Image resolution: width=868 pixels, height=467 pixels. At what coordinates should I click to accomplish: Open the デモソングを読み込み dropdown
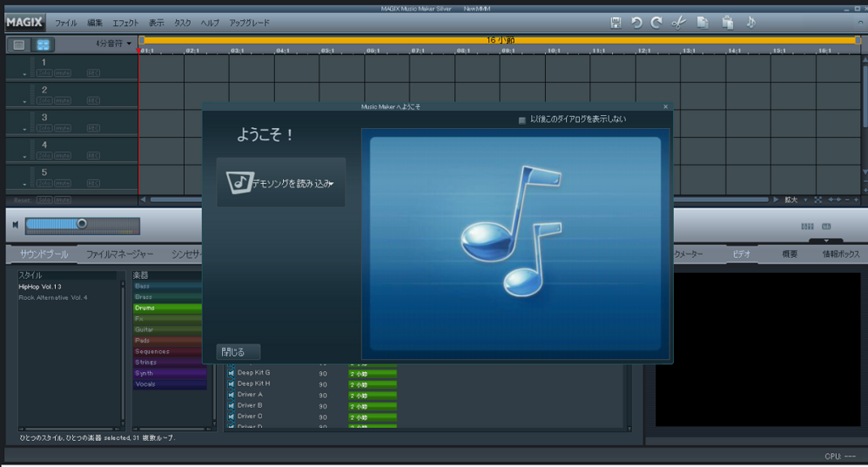pyautogui.click(x=281, y=182)
